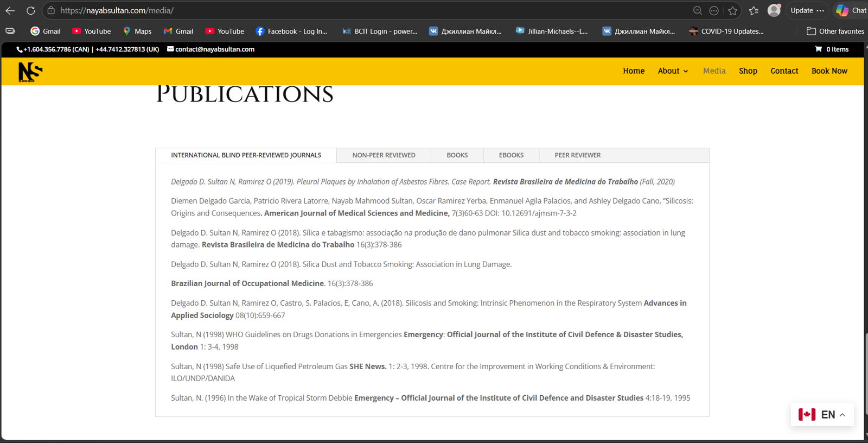Switch to the eBooks tab
The width and height of the screenshot is (868, 443).
coord(511,155)
